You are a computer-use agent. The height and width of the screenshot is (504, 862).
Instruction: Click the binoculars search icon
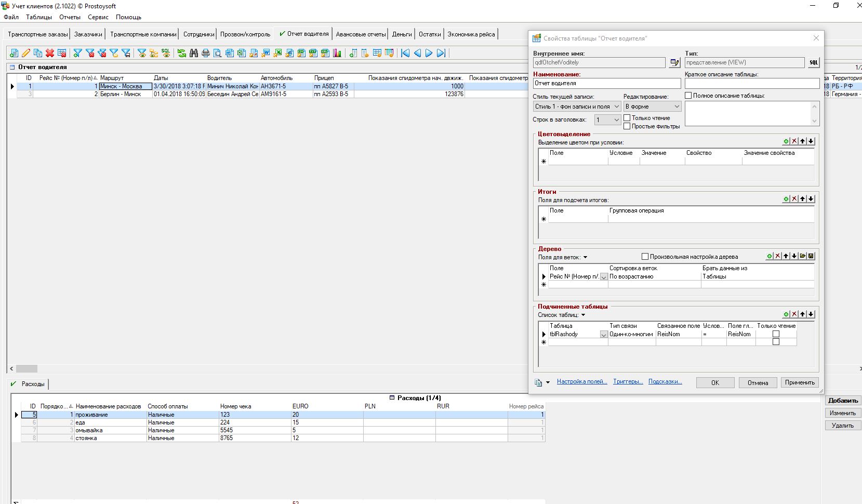click(194, 53)
